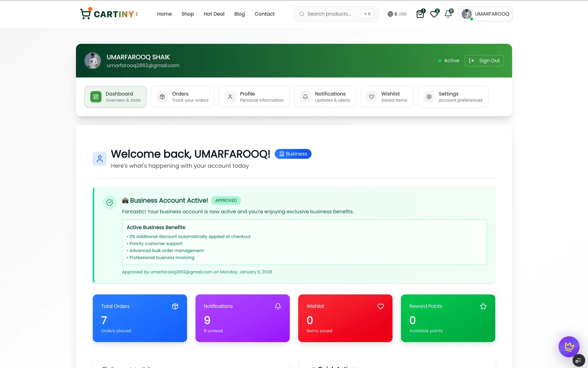This screenshot has height=368, width=588.
Task: Open the Shop menu item
Action: pos(188,14)
